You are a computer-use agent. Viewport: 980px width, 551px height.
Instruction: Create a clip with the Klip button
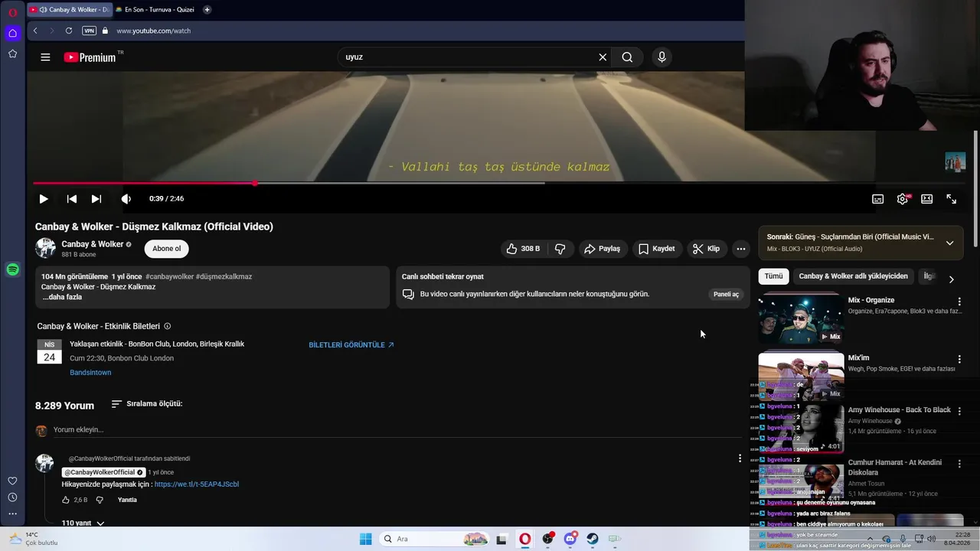coord(706,249)
